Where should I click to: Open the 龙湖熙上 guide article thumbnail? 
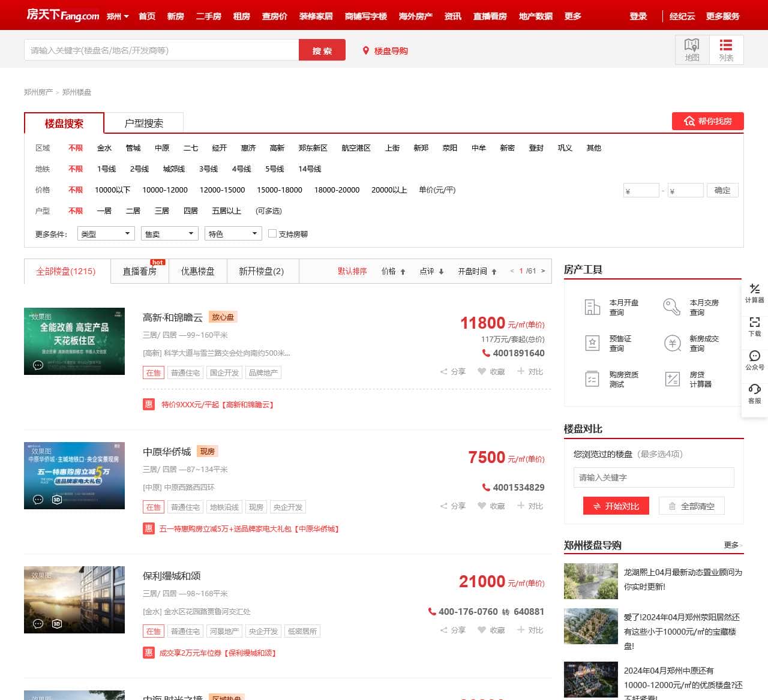(591, 581)
